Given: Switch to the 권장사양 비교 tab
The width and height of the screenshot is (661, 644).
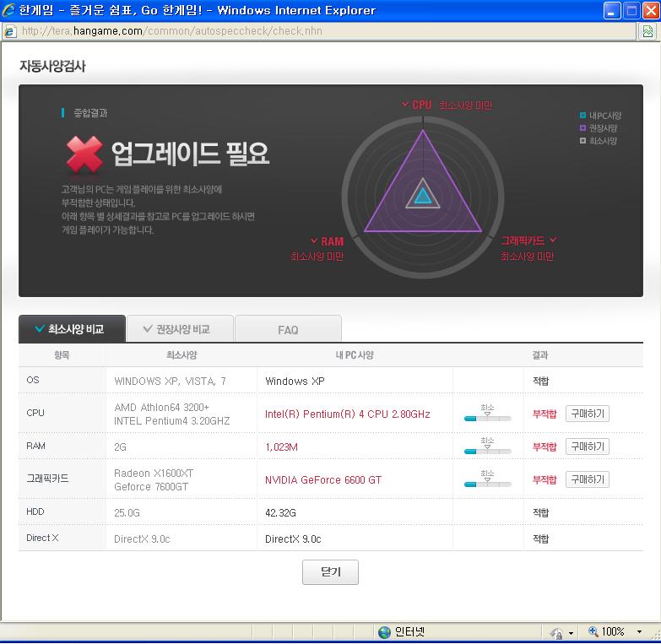Looking at the screenshot, I should tap(180, 328).
